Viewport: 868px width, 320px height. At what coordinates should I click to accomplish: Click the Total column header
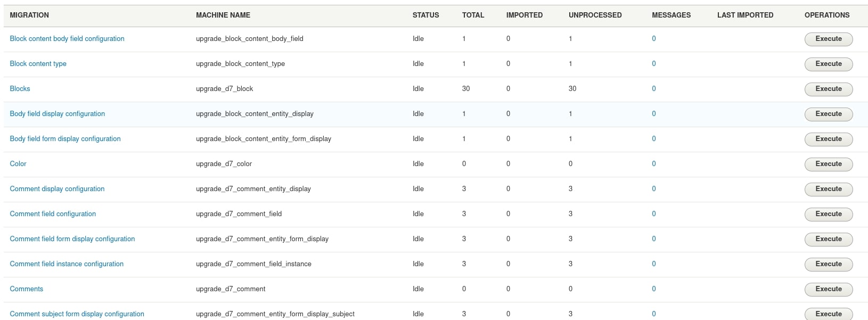point(473,15)
